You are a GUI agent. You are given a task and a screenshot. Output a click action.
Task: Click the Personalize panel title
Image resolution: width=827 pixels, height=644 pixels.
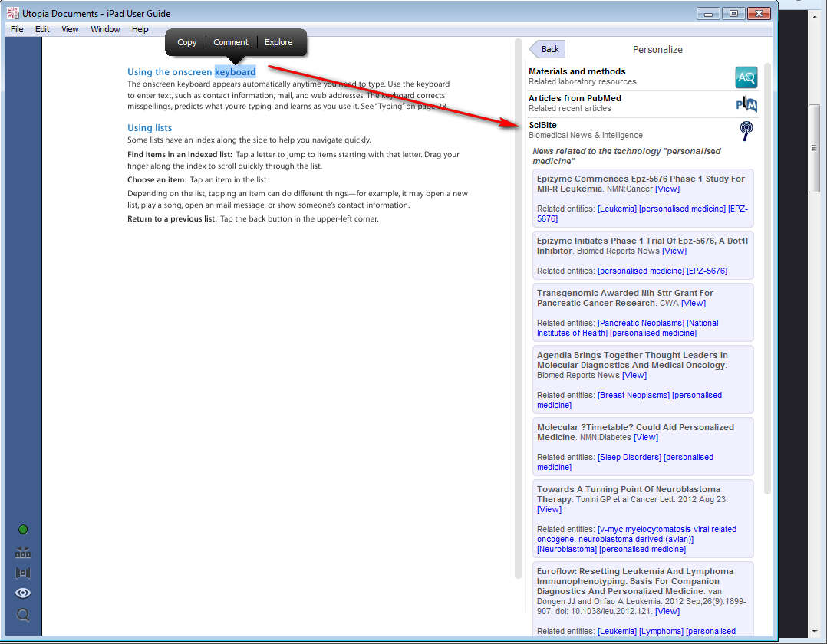click(657, 50)
